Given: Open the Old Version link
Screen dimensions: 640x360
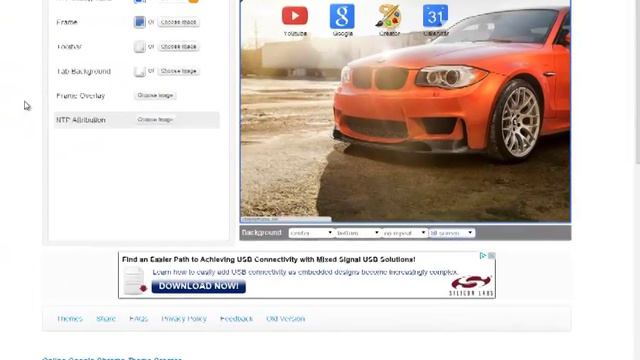Looking at the screenshot, I should [285, 318].
